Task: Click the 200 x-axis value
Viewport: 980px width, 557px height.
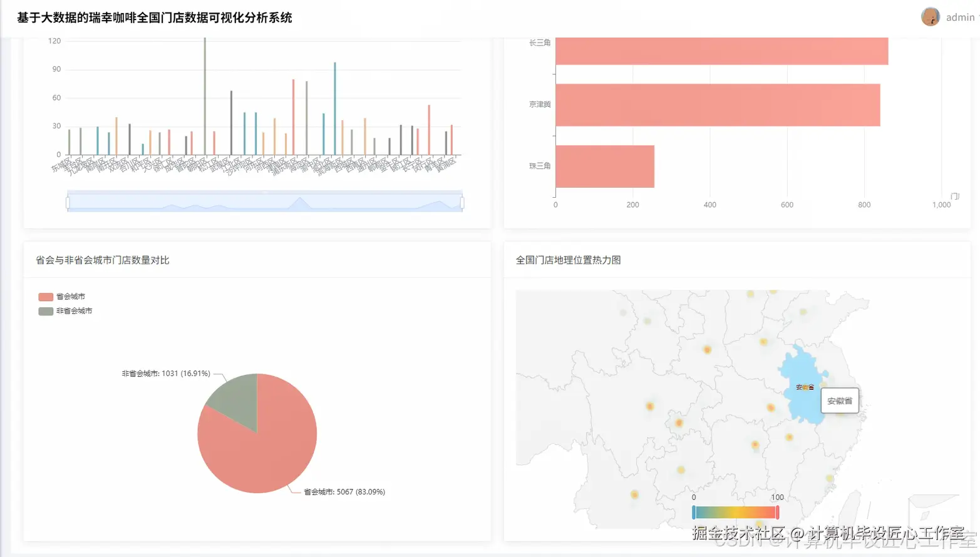Action: [x=633, y=205]
